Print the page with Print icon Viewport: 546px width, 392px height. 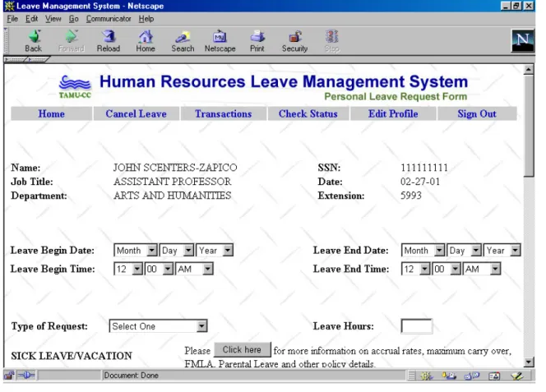(x=257, y=41)
